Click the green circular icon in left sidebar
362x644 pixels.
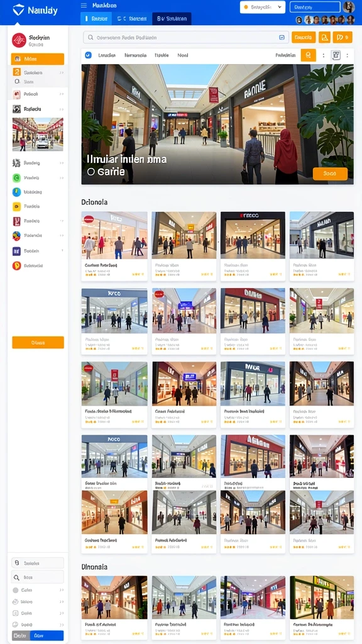point(16,178)
